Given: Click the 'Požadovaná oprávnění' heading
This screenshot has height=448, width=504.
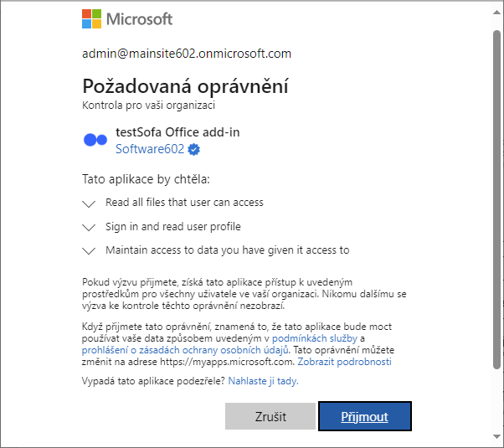Looking at the screenshot, I should pyautogui.click(x=185, y=86).
